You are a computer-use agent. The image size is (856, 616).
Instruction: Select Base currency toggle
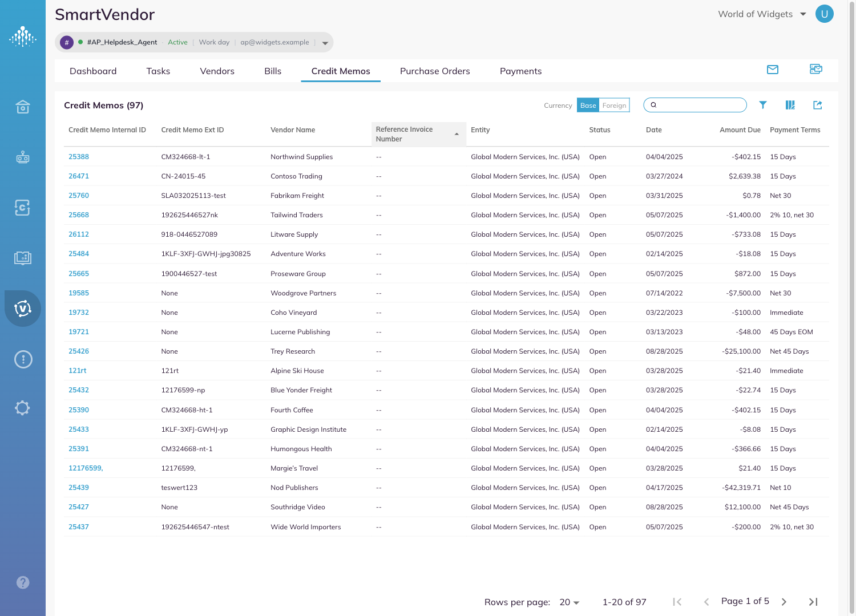[x=588, y=106]
